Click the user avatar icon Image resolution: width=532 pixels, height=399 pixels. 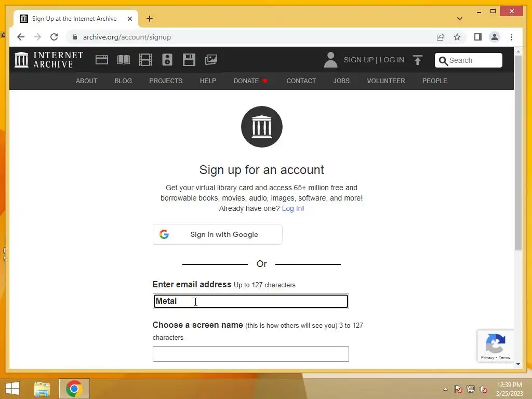tap(330, 60)
